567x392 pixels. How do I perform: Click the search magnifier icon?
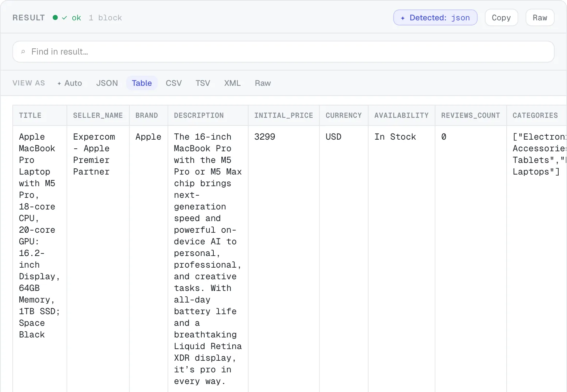pyautogui.click(x=23, y=52)
